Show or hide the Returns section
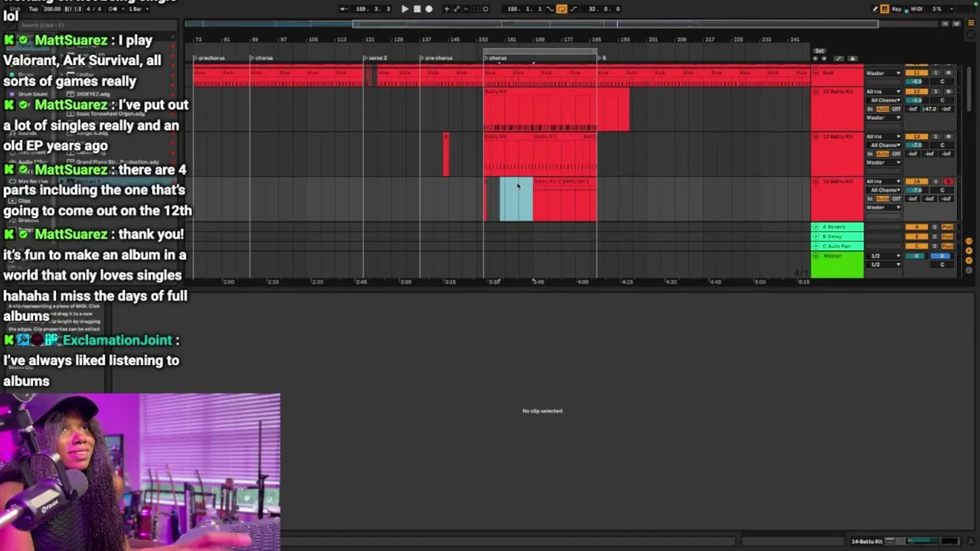 [x=969, y=250]
